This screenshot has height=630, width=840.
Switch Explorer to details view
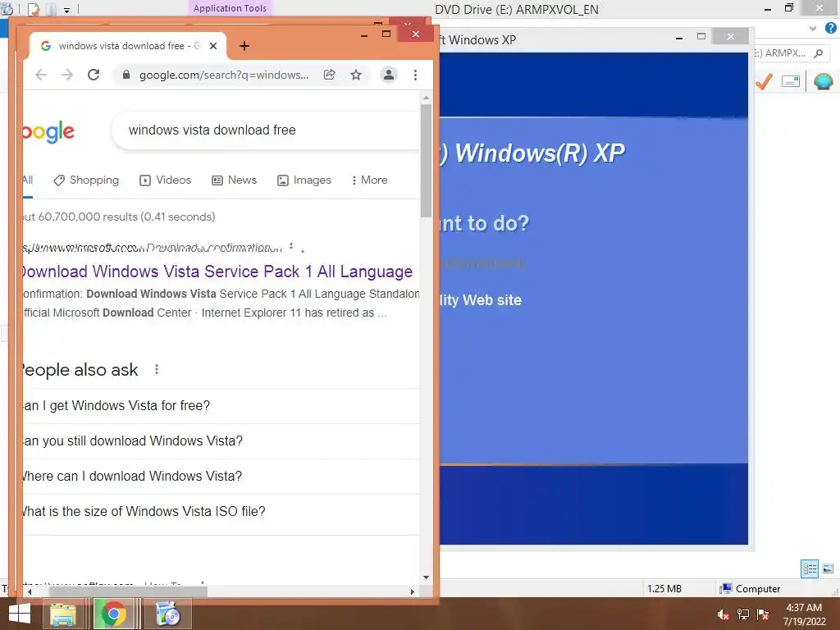pos(810,568)
